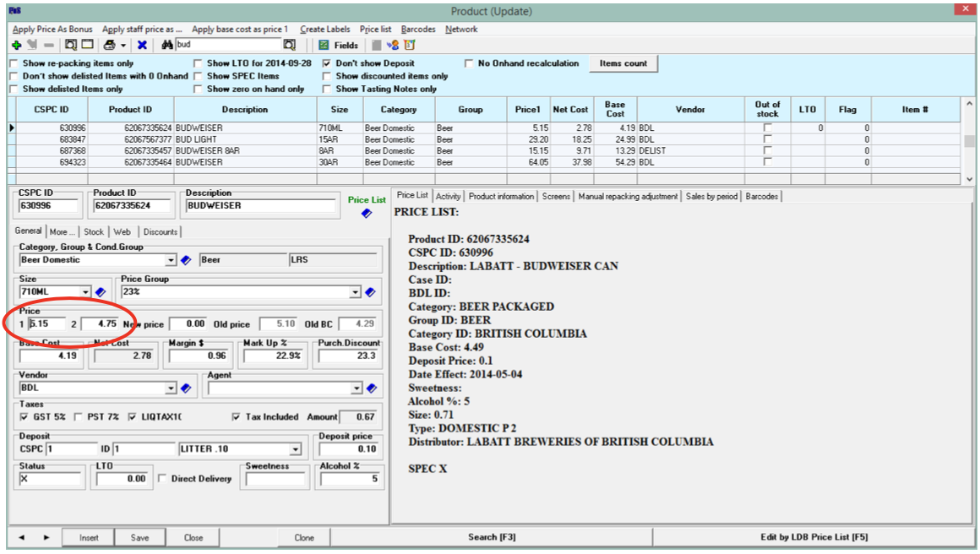980x554 pixels.
Task: Click the preview magnifier window icon
Action: point(71,45)
